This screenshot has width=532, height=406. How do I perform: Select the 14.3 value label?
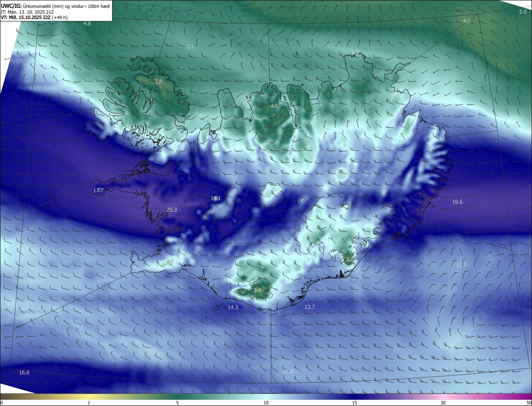pyautogui.click(x=233, y=308)
